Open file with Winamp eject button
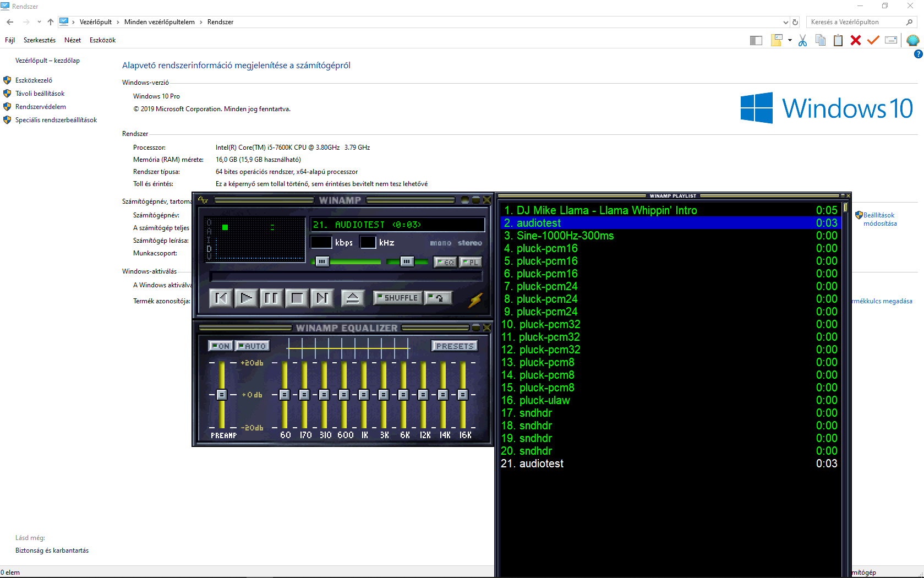Viewport: 924px width, 578px height. tap(353, 298)
